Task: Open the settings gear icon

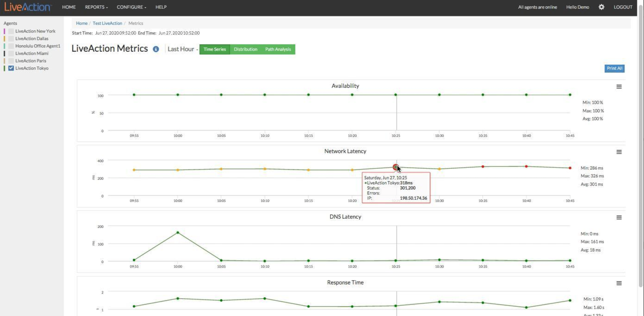Action: pos(601,7)
